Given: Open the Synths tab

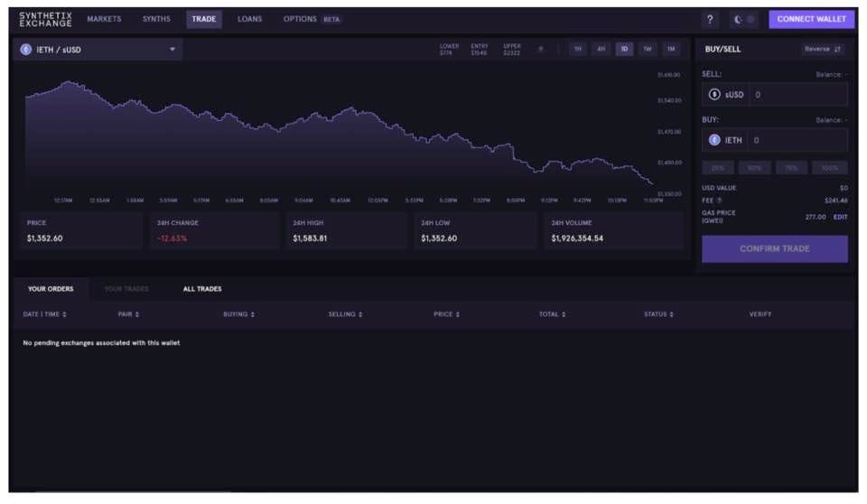Looking at the screenshot, I should tap(156, 19).
